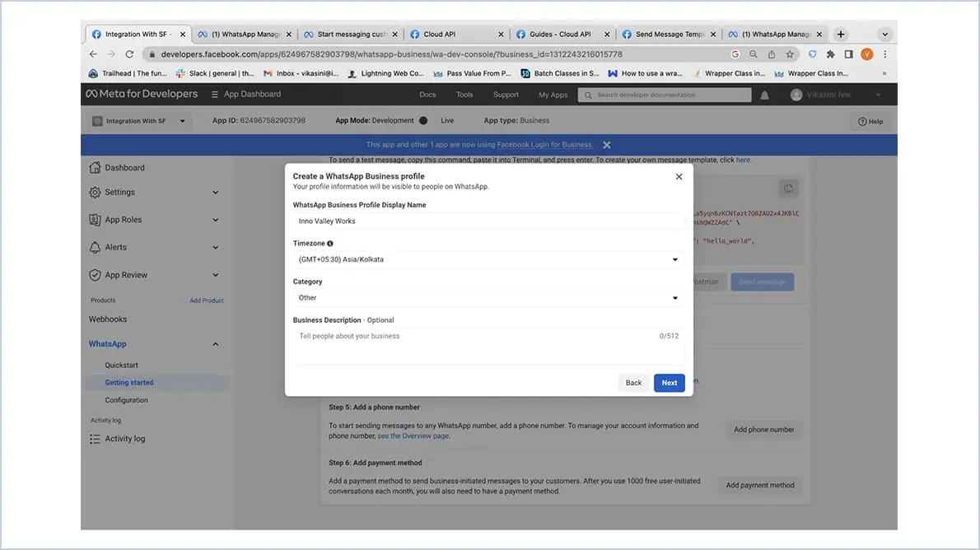Viewport: 980px width, 550px height.
Task: Open the App Dashboard hamburger menu
Action: coord(214,95)
